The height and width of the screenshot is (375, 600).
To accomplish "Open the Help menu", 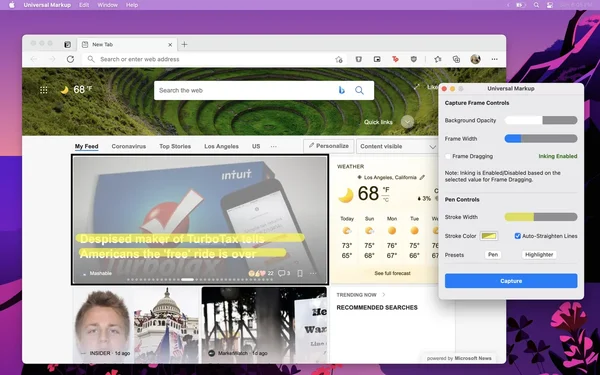I will coord(132,5).
